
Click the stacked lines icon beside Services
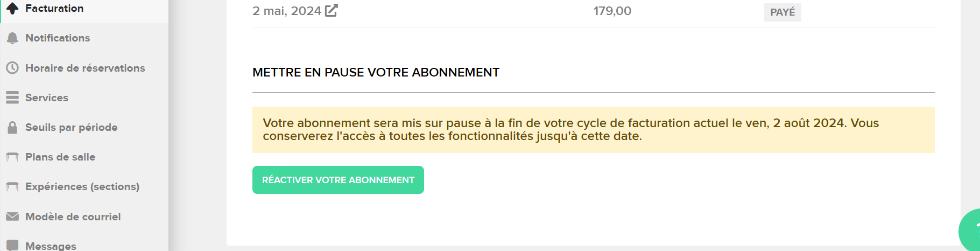[12, 97]
